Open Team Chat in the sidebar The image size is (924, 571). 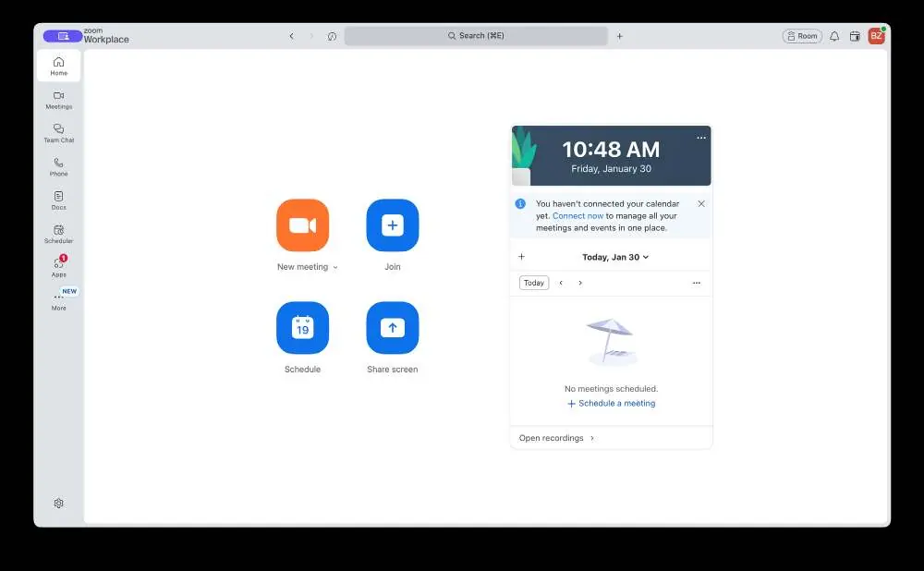click(58, 133)
